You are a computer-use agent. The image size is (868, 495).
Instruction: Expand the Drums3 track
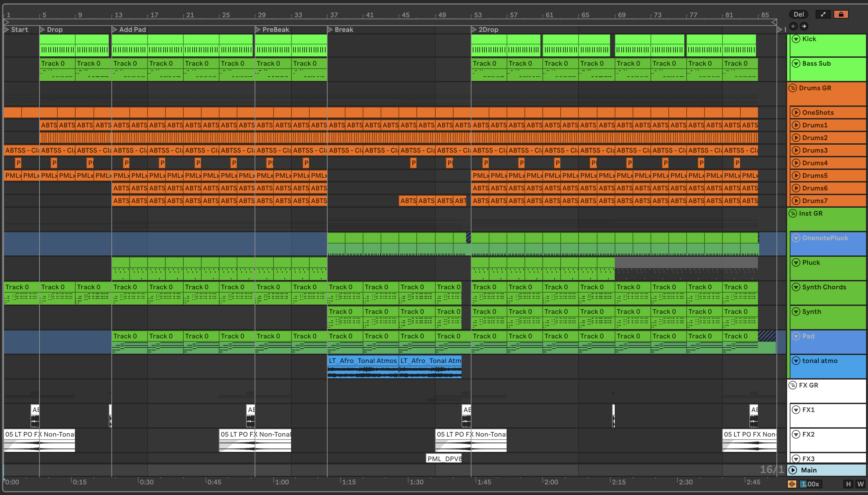point(796,150)
